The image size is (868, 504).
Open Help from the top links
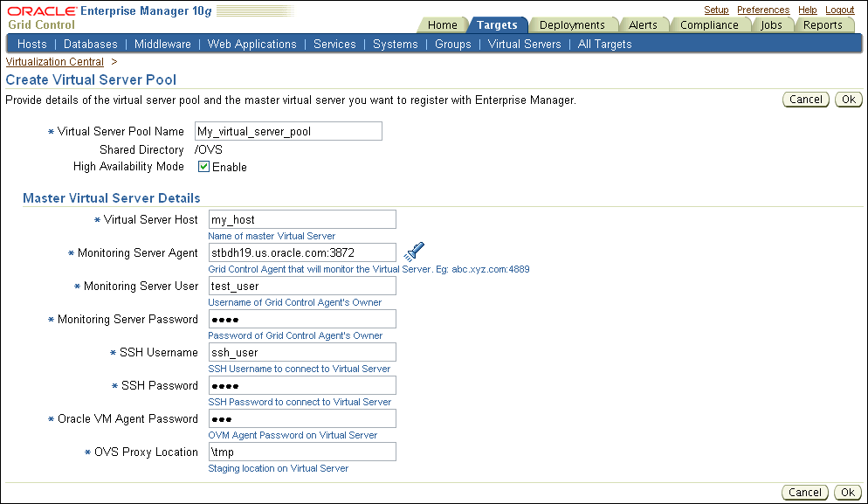(x=807, y=9)
